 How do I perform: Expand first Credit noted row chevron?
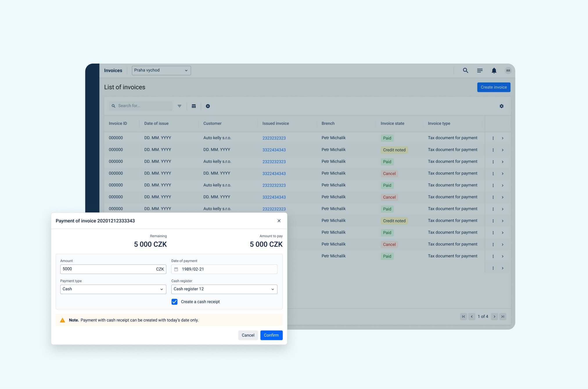click(503, 150)
